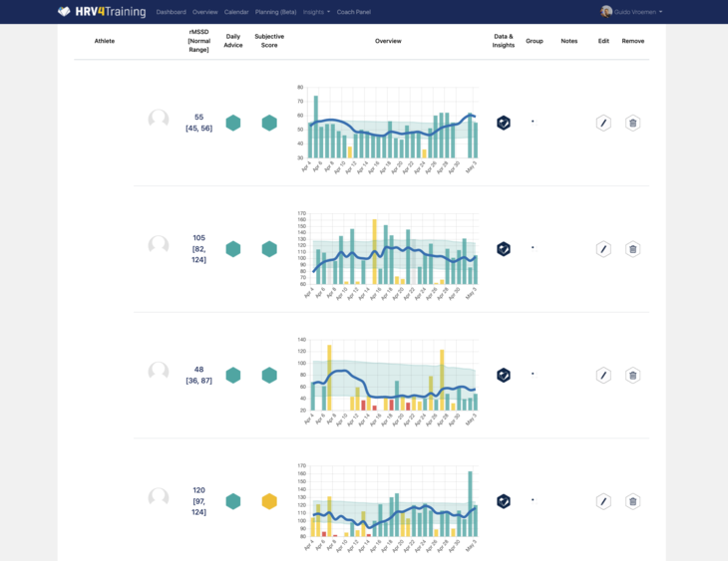Expand the Insights dropdown menu
728x561 pixels.
point(316,12)
